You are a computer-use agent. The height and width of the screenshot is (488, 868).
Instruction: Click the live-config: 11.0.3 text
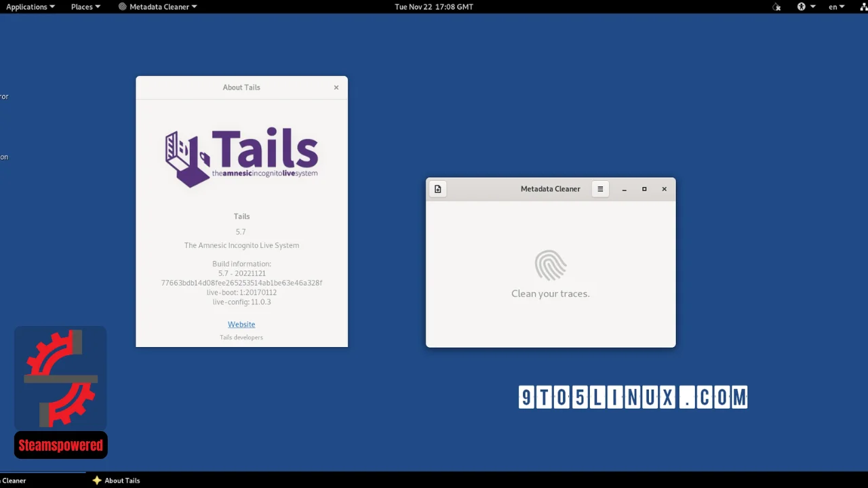241,302
